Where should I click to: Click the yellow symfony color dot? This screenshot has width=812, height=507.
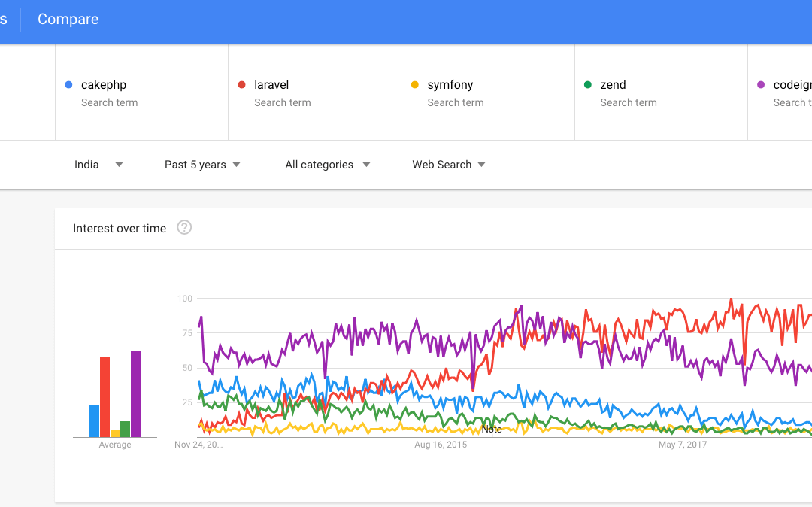click(414, 85)
